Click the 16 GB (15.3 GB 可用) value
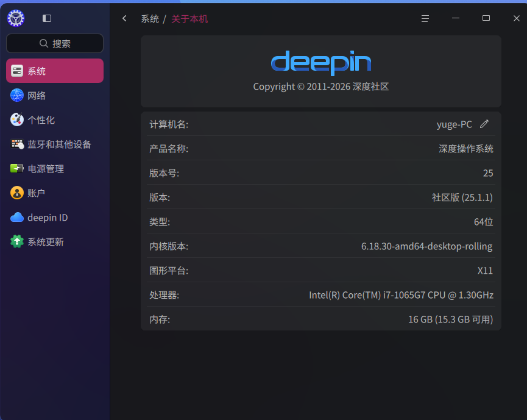The width and height of the screenshot is (527, 420). tap(450, 319)
